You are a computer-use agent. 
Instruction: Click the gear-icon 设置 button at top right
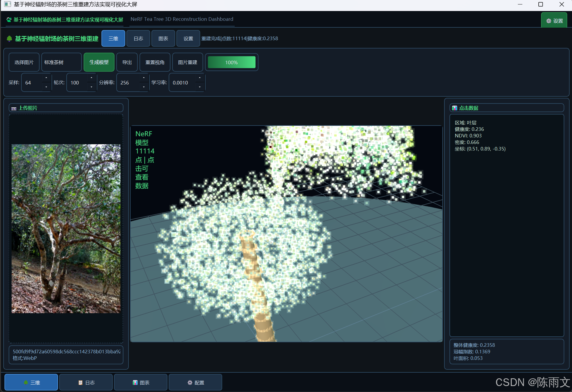pyautogui.click(x=554, y=21)
